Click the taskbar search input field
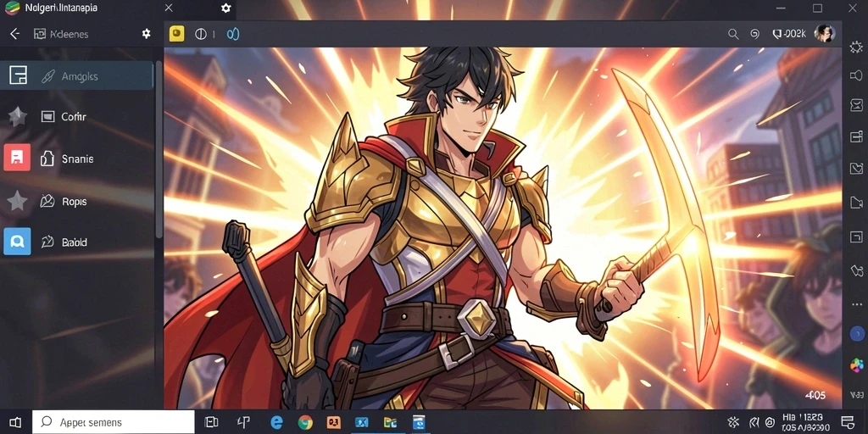 coord(114,422)
